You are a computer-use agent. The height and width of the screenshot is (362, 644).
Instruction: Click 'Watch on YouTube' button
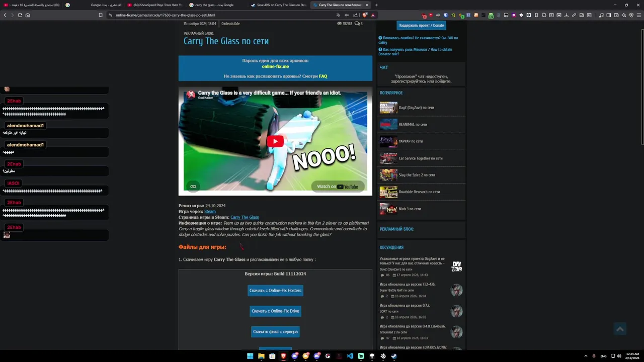[x=338, y=187]
